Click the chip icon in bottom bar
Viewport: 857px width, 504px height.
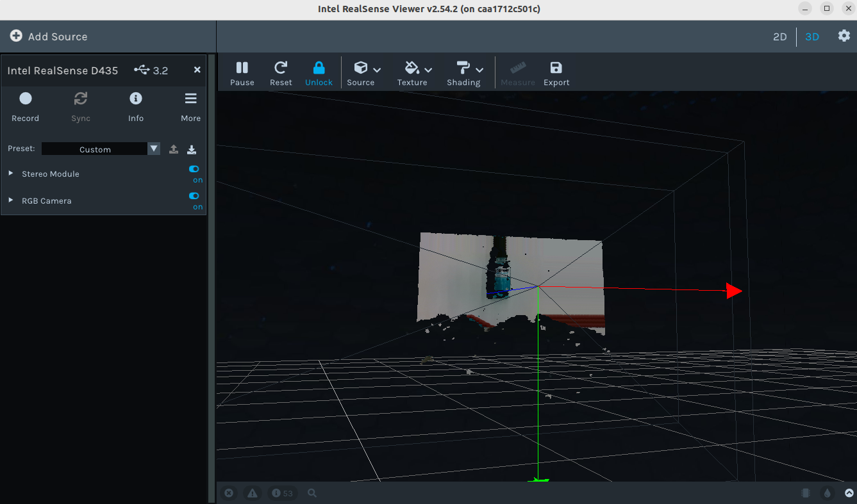point(806,493)
